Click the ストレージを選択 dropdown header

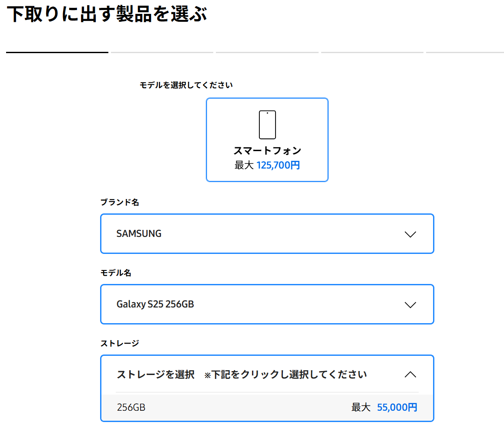point(242,375)
